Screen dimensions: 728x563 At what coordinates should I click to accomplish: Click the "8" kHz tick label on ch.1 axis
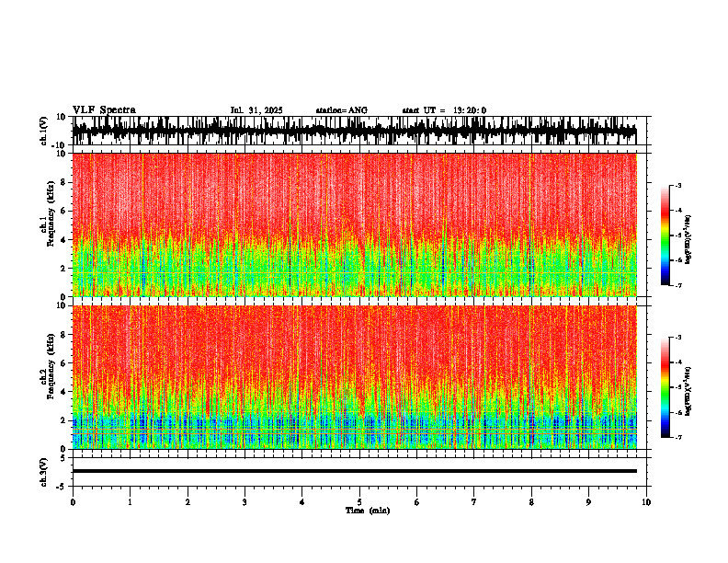pos(64,182)
